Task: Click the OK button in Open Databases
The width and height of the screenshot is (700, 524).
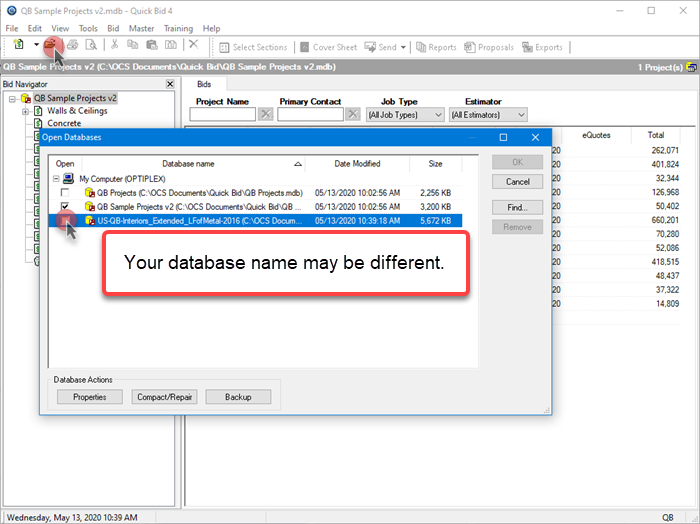Action: [x=517, y=162]
